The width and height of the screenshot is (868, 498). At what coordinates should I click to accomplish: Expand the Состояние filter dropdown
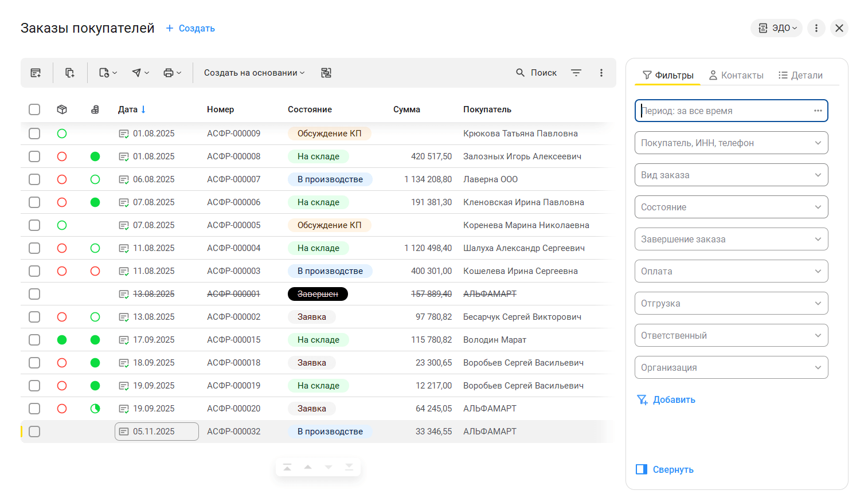(x=731, y=207)
